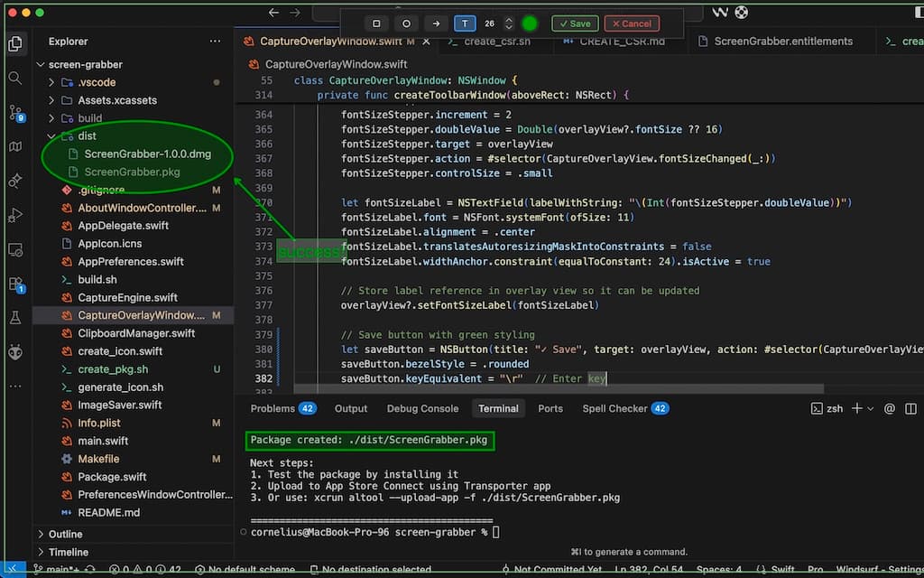Select the ellipse annotation tool

click(x=406, y=23)
